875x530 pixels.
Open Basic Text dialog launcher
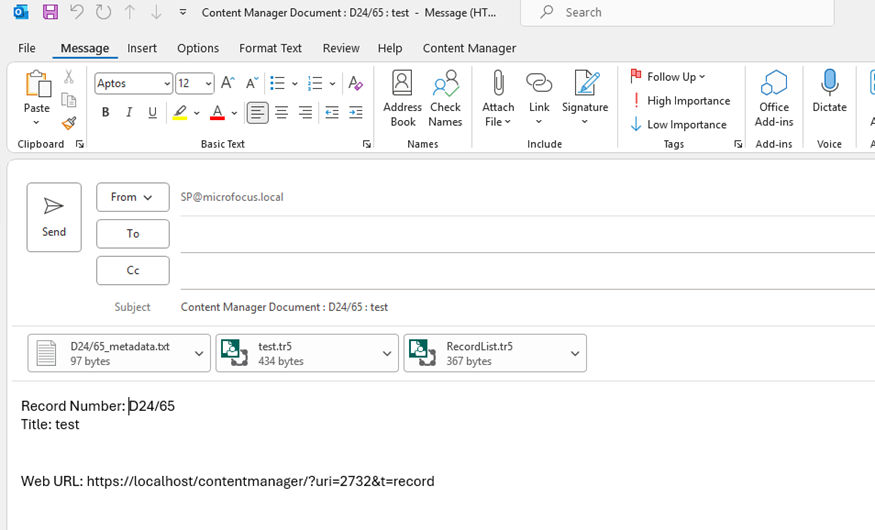(367, 144)
